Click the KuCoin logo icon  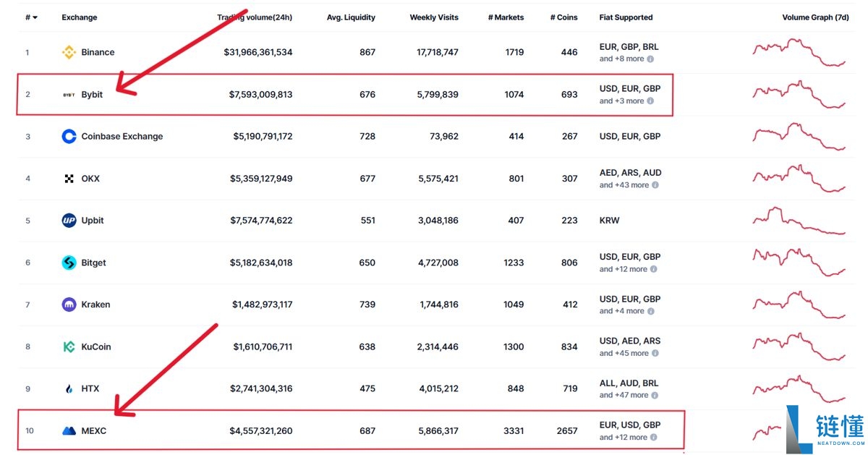(x=69, y=346)
